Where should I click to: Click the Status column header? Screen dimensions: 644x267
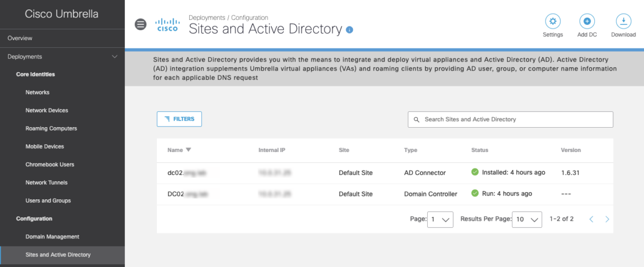(x=480, y=150)
